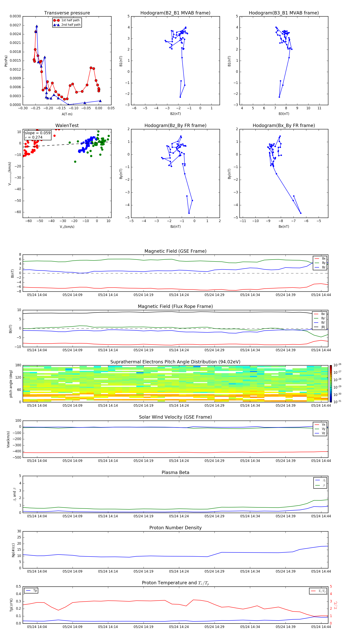The height and width of the screenshot is (644, 351).
Task: Click the 'Suprathermal Electrons Pitch Angle Distribution' title
Action: point(175,362)
